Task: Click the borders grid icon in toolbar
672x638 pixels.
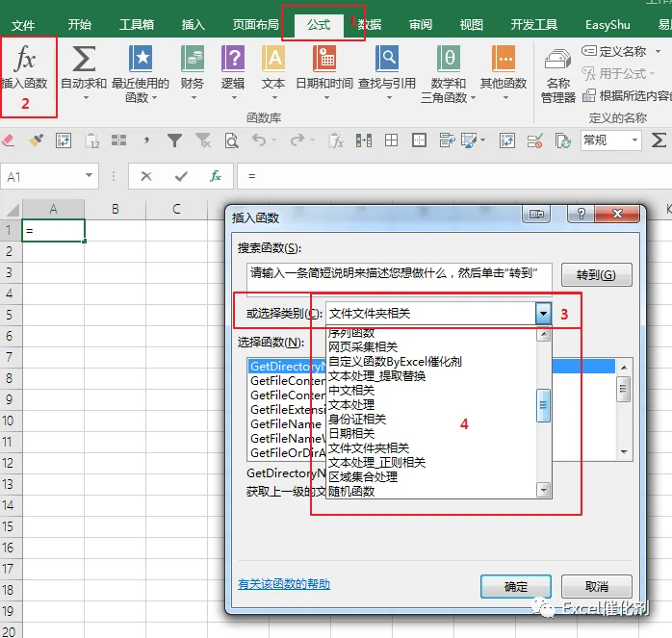Action: [391, 140]
